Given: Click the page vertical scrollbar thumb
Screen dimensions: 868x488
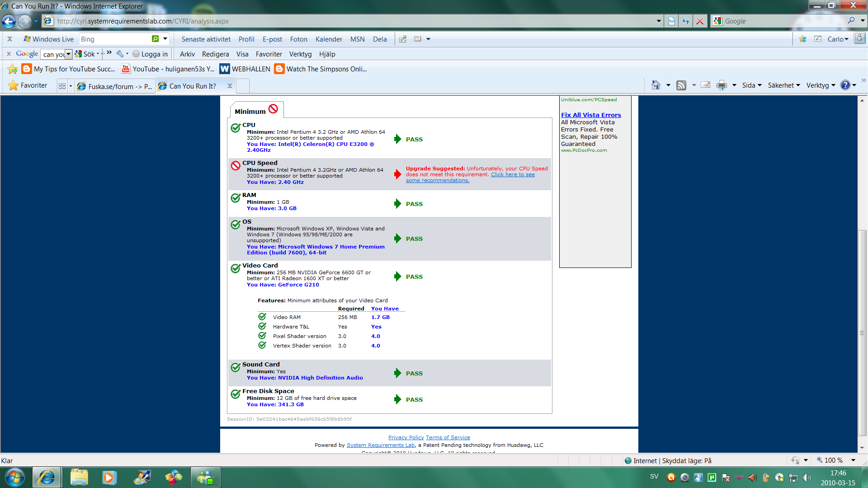Looking at the screenshot, I should 862,333.
